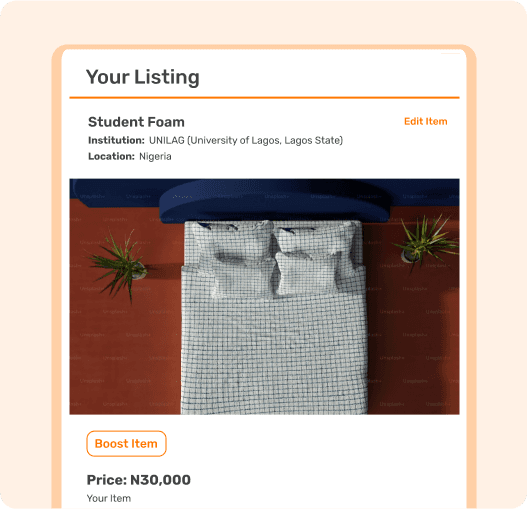
Task: Click the Location label
Action: (111, 157)
